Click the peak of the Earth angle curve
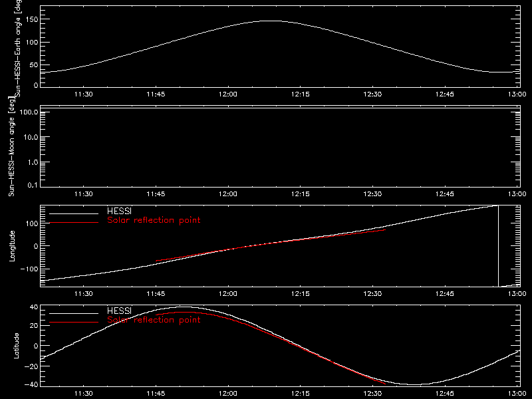Screen dimensions: 532x399 tap(271, 21)
